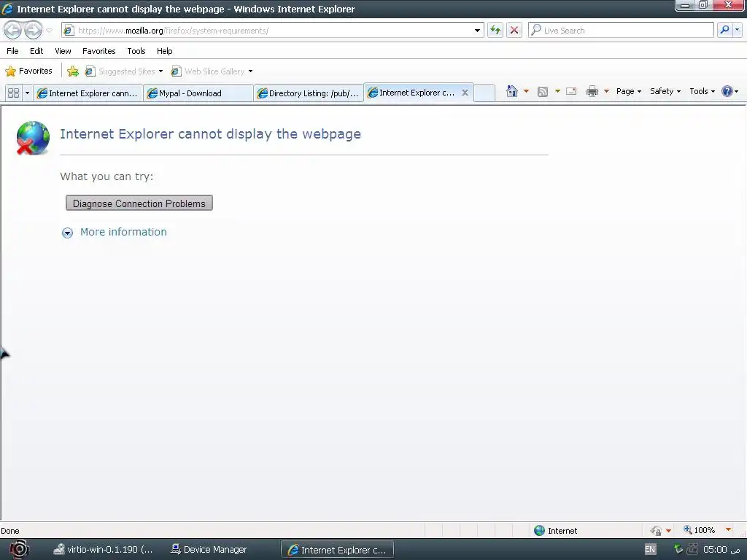Close the active Internet Explorer tab

pyautogui.click(x=465, y=93)
